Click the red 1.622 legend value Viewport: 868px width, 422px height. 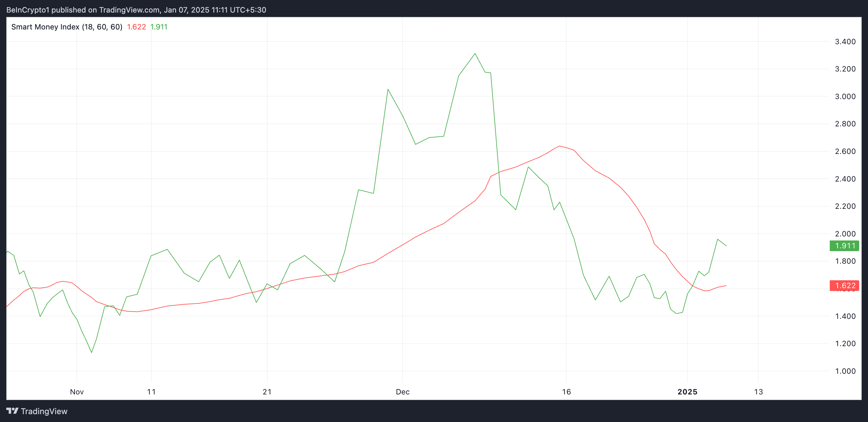click(136, 27)
